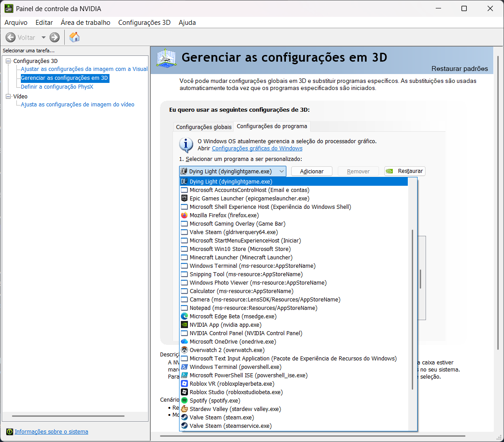Select the NVIDIA App icon entry
Viewport: 504px width, 442px height.
[x=184, y=325]
